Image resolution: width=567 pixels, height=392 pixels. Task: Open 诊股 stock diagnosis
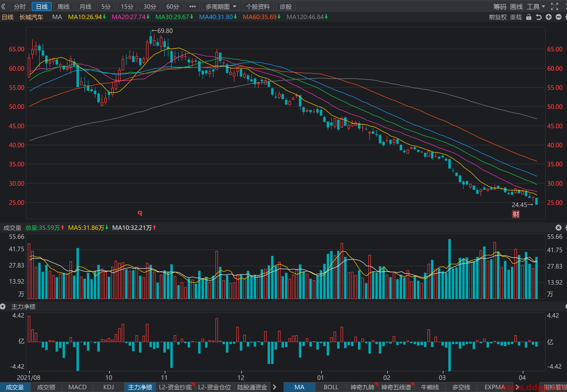[285, 6]
